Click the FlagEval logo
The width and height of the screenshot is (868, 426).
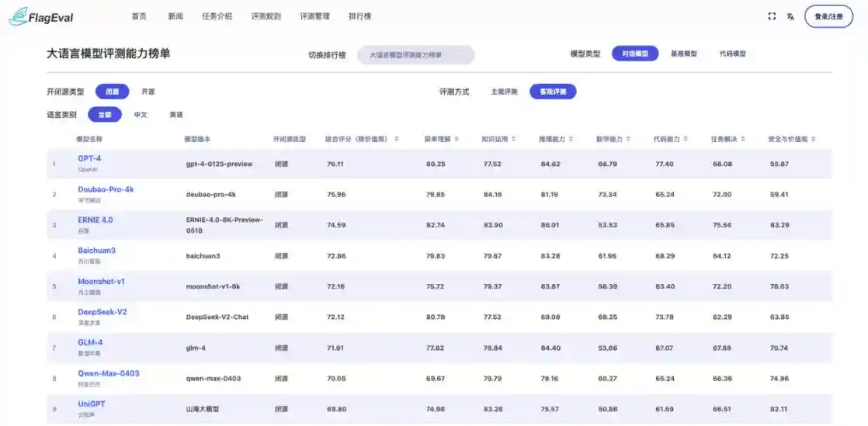tap(41, 16)
